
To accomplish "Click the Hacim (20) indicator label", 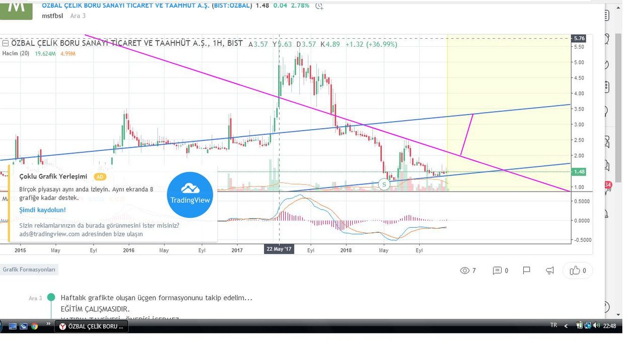I will (x=16, y=53).
